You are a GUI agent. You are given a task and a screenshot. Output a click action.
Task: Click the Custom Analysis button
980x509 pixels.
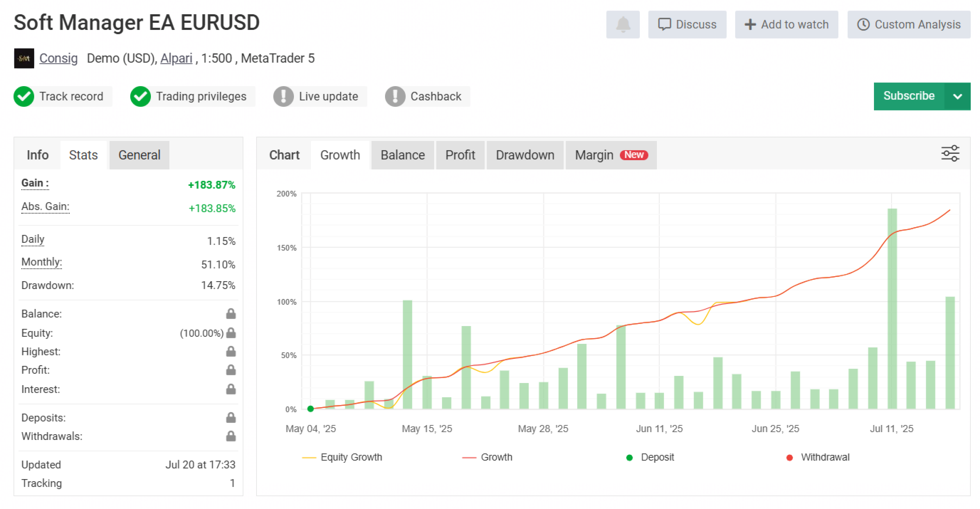(909, 24)
